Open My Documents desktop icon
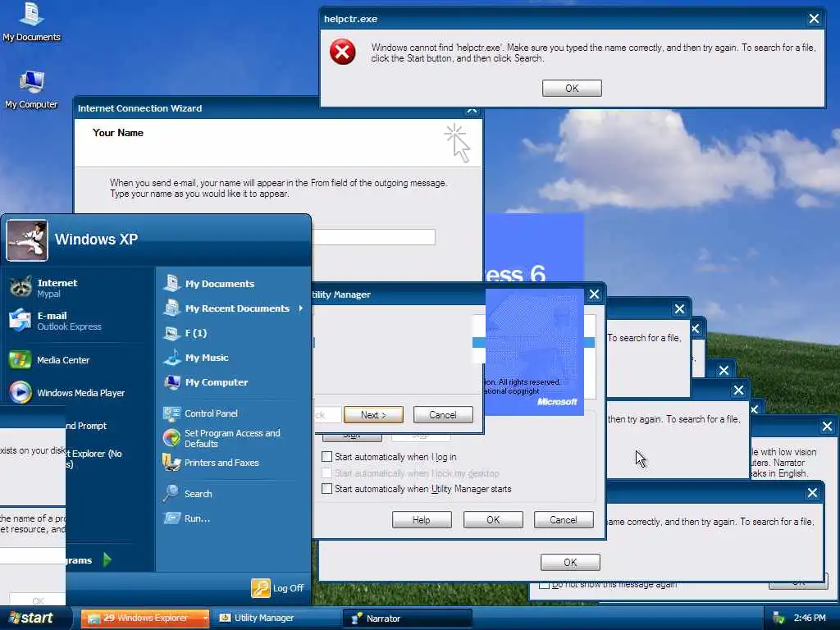840x630 pixels. click(32, 21)
